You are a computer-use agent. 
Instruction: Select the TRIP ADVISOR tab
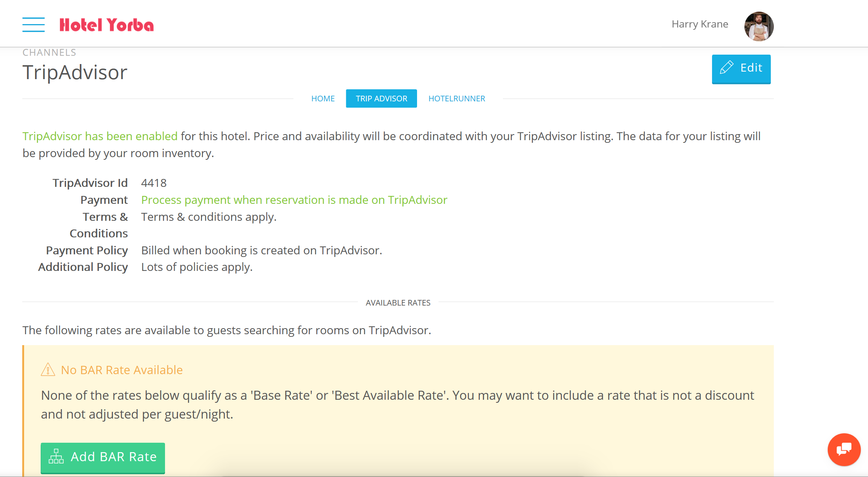381,99
